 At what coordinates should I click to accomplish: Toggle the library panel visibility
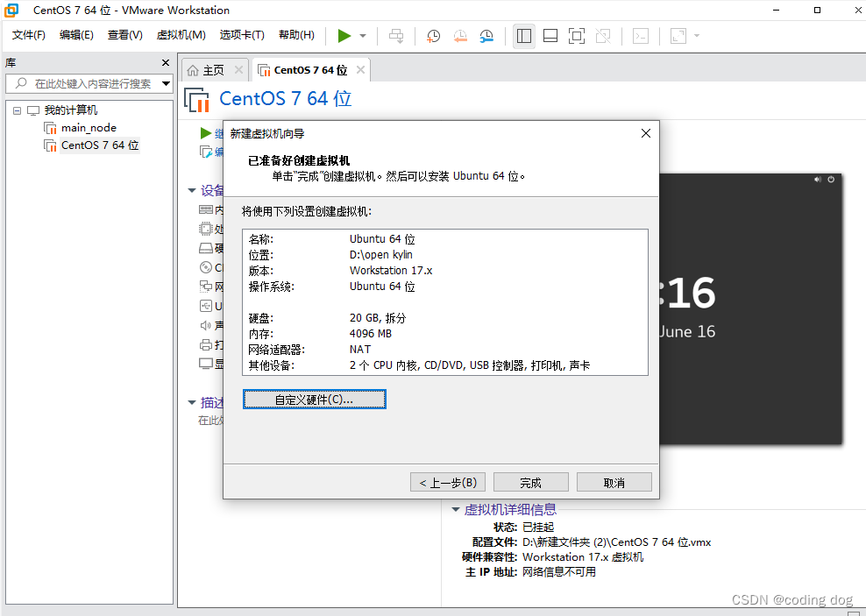[x=523, y=36]
